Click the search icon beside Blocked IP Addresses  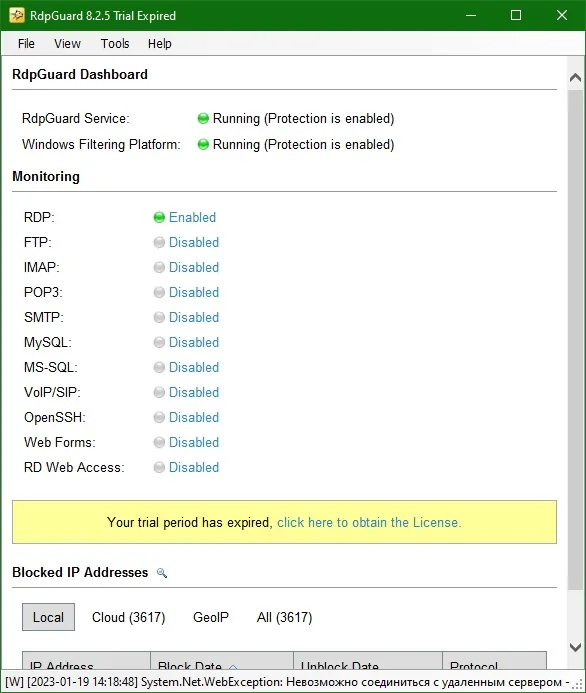click(x=162, y=573)
